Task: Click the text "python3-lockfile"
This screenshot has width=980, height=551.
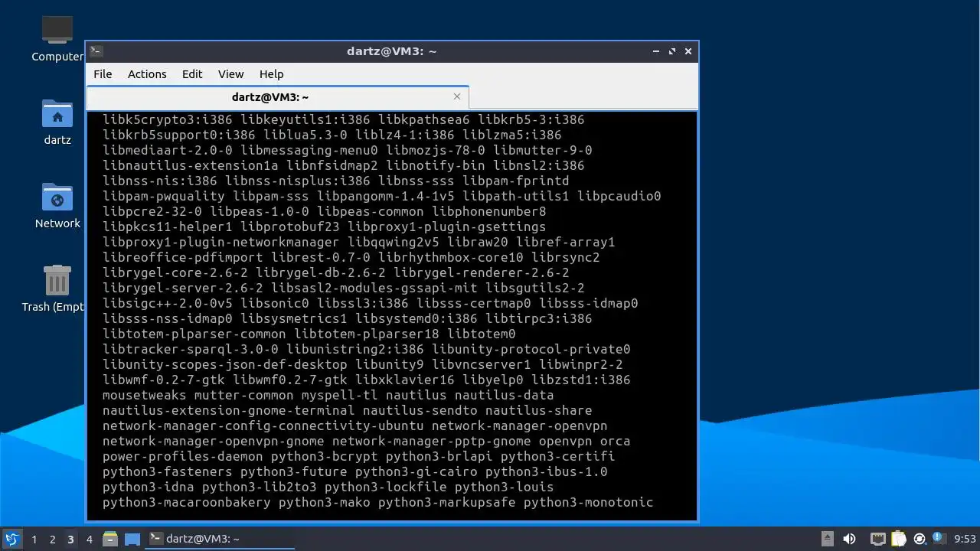Action: click(x=386, y=487)
